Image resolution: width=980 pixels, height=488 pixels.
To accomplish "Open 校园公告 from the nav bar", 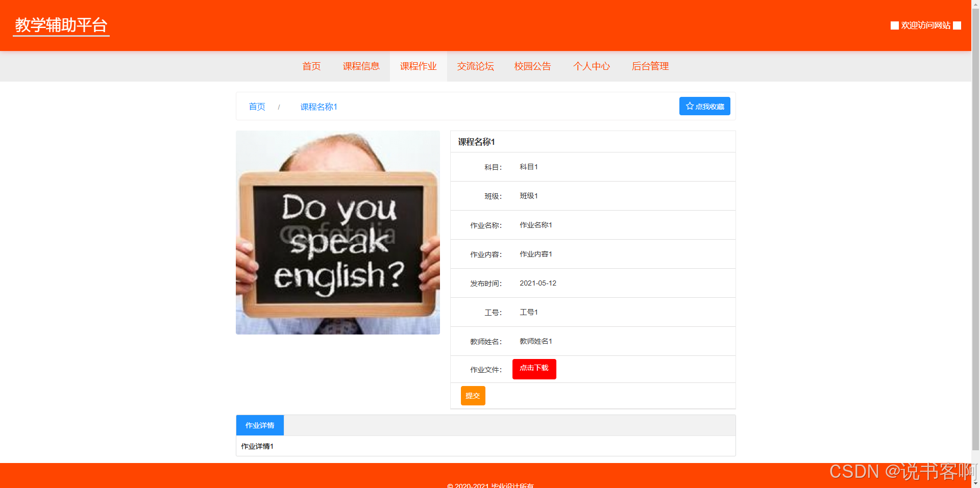I will (x=533, y=66).
